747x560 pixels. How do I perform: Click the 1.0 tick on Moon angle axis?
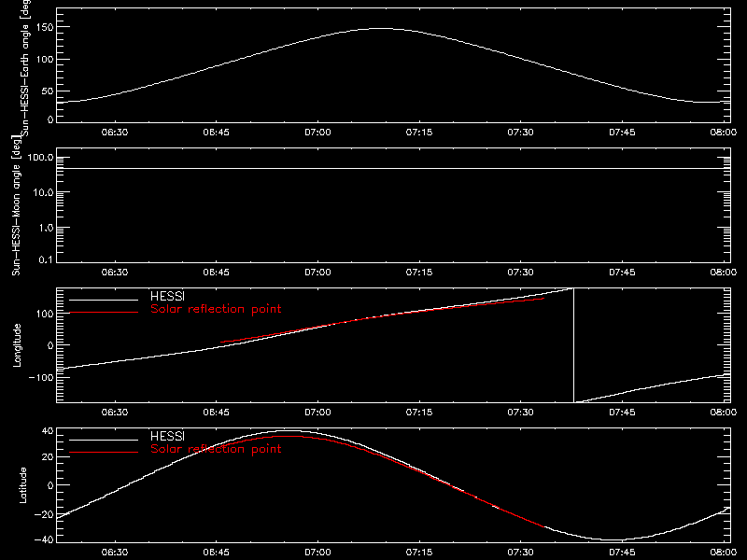pos(46,228)
